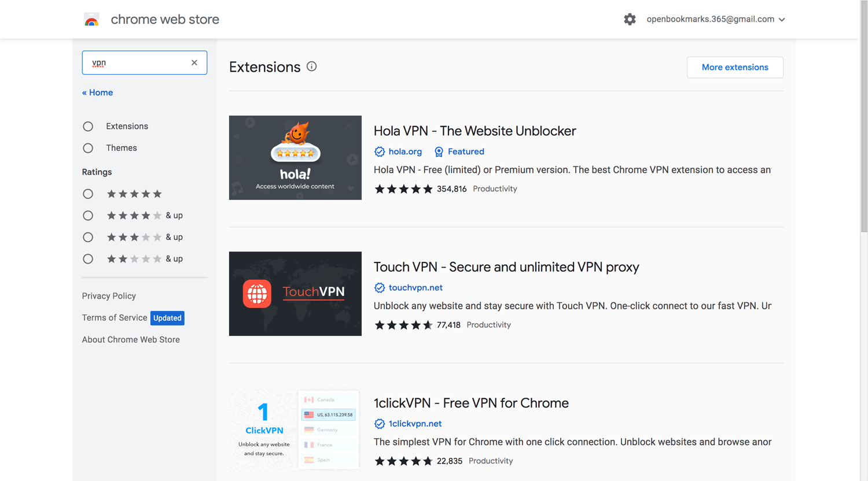Open the settings gear icon
Viewport: 868px width, 481px height.
[x=630, y=19]
